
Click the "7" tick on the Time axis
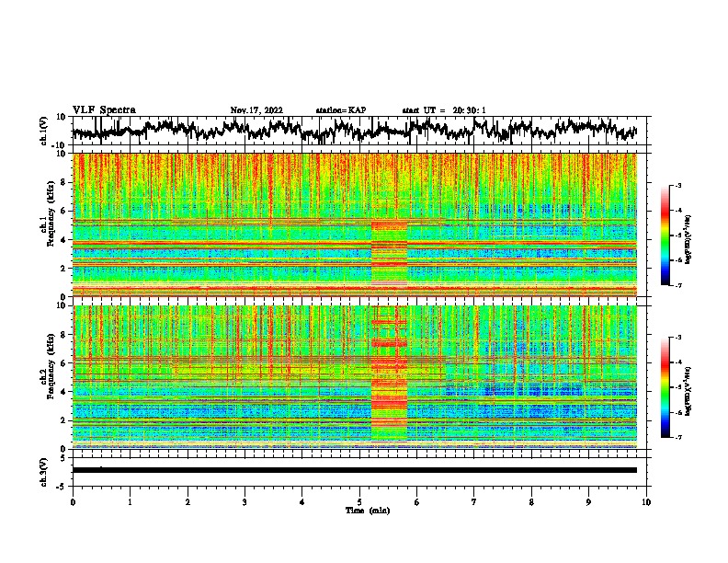coord(474,502)
